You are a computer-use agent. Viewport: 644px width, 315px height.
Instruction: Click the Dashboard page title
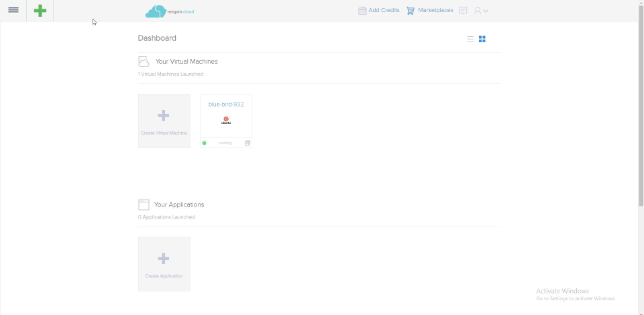tap(157, 38)
